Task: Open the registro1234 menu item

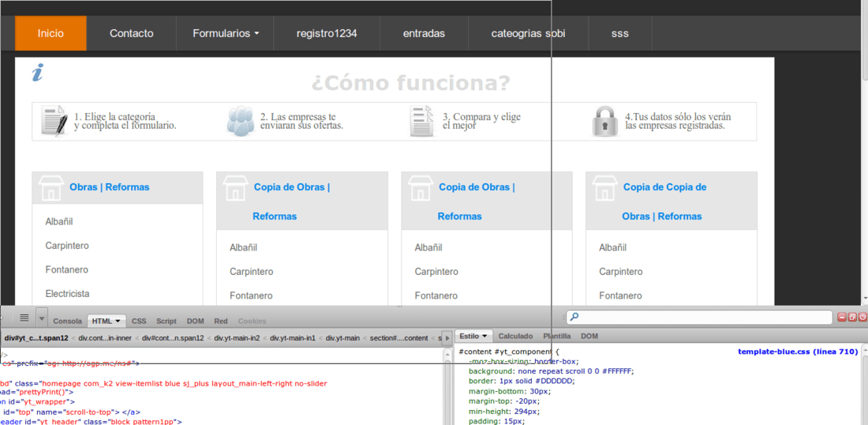Action: pyautogui.click(x=327, y=33)
